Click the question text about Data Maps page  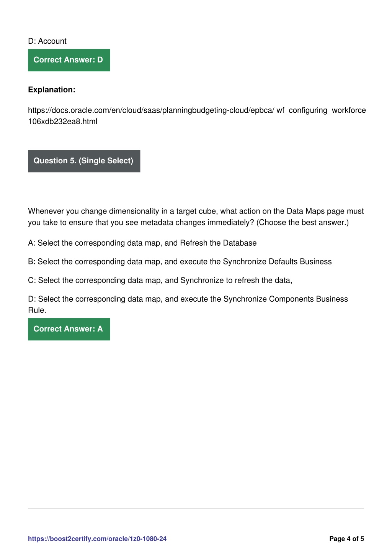coord(196,217)
